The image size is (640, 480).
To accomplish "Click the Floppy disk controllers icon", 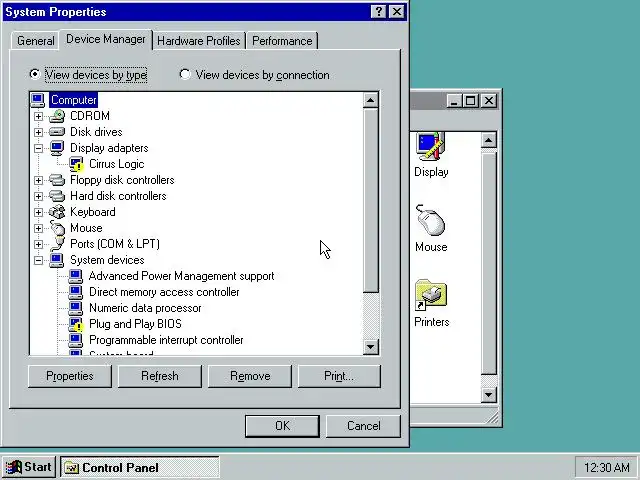I will tap(57, 180).
